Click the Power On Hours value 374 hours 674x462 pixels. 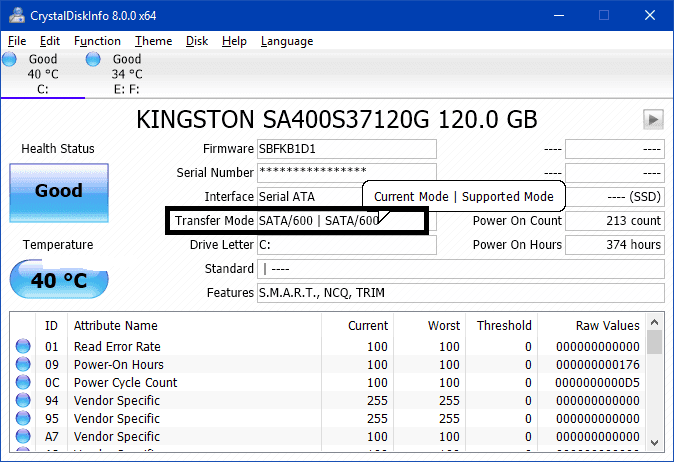pos(615,245)
